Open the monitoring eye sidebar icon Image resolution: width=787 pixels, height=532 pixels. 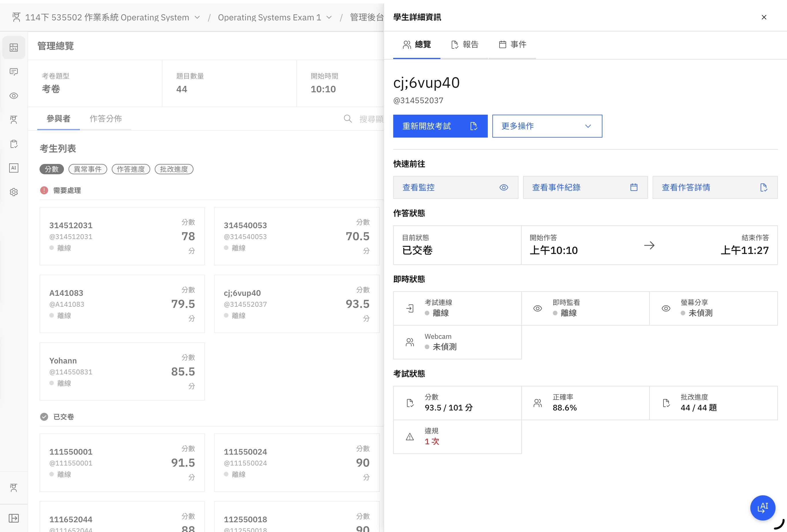(x=13, y=96)
